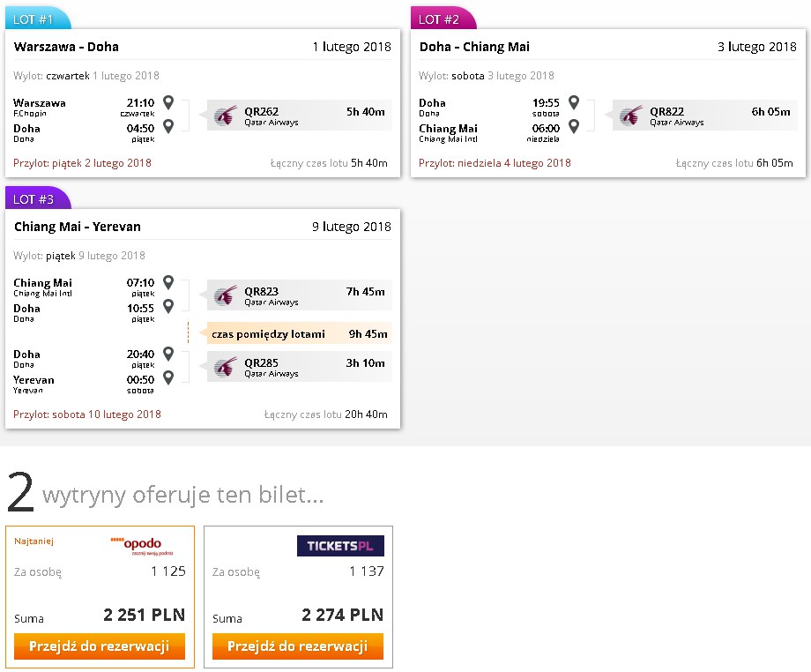Click the Warszawa - Doha route heading

pos(66,47)
